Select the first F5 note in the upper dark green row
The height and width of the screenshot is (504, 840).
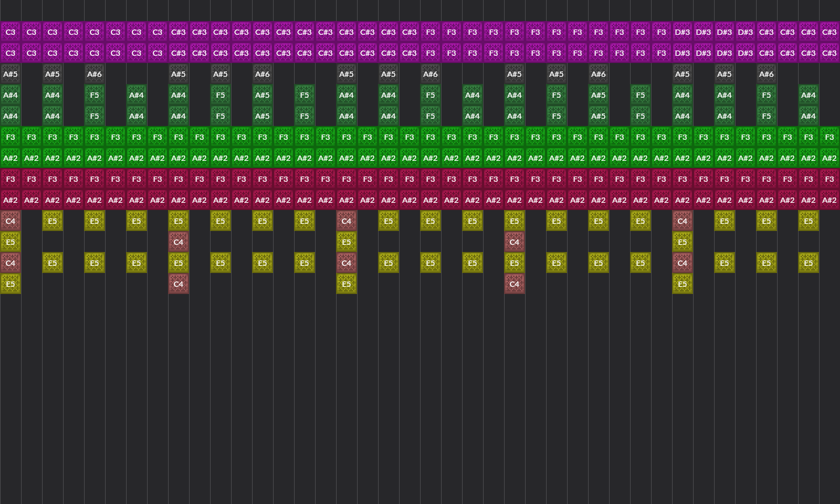point(94,95)
